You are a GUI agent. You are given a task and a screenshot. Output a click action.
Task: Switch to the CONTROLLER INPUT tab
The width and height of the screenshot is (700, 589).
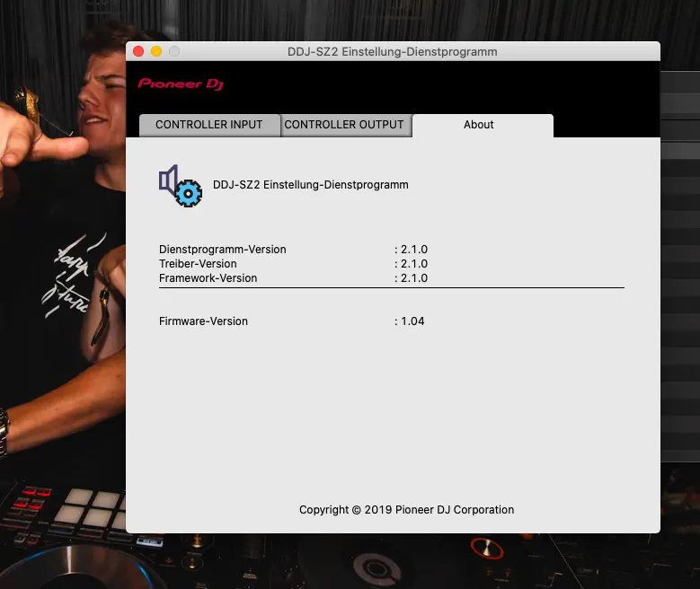209,125
